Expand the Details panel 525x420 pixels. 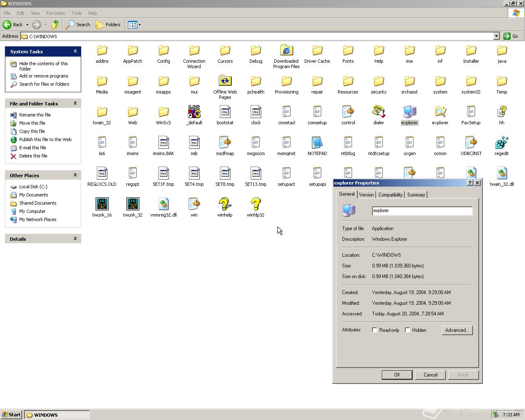pyautogui.click(x=75, y=239)
